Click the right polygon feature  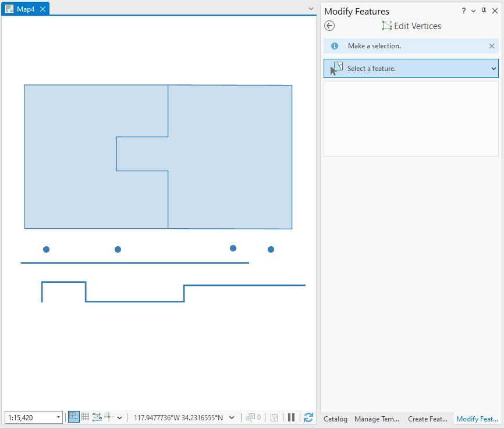[230, 157]
